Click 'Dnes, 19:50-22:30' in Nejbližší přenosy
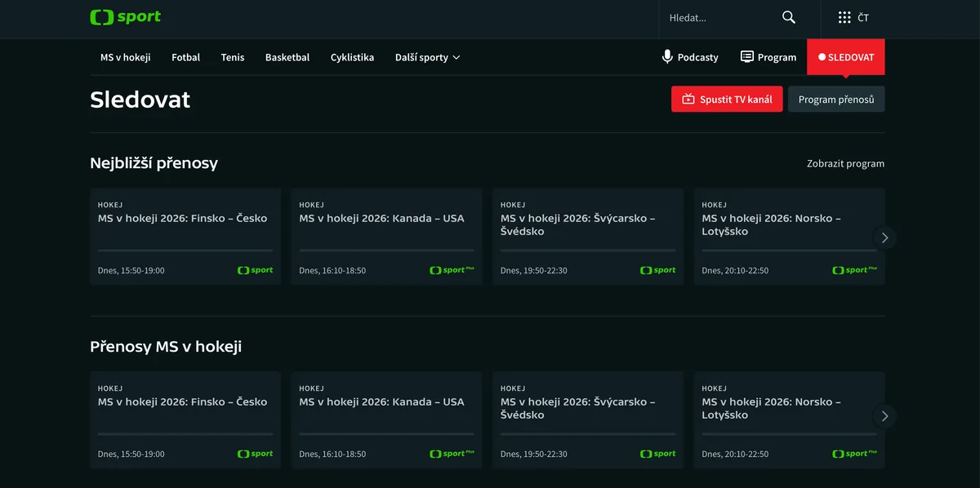The image size is (980, 488). click(x=534, y=270)
